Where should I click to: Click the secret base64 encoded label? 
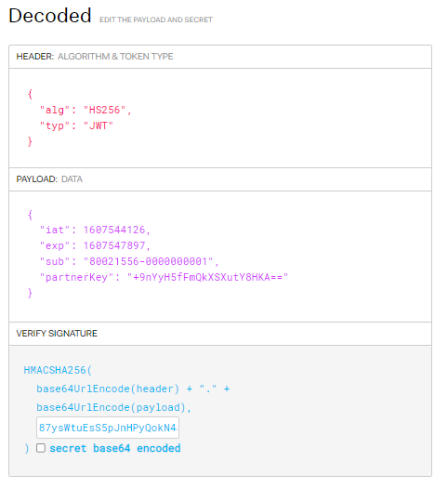tap(115, 448)
